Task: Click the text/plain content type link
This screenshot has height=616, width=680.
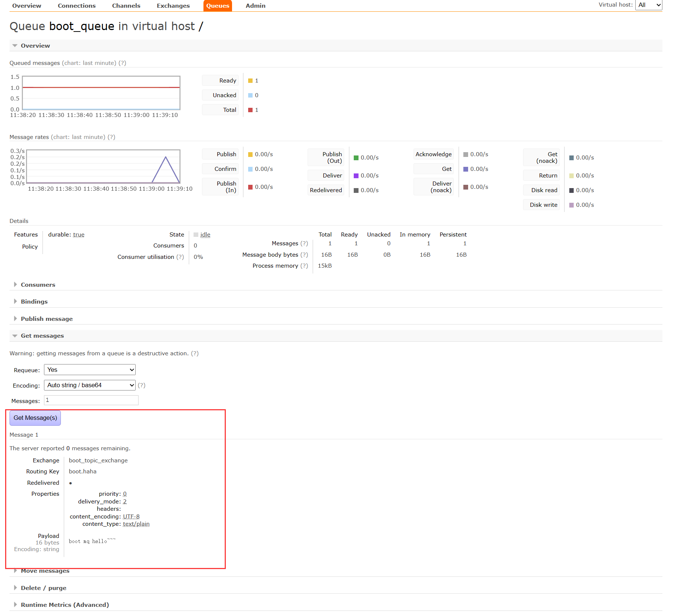Action: pyautogui.click(x=136, y=524)
